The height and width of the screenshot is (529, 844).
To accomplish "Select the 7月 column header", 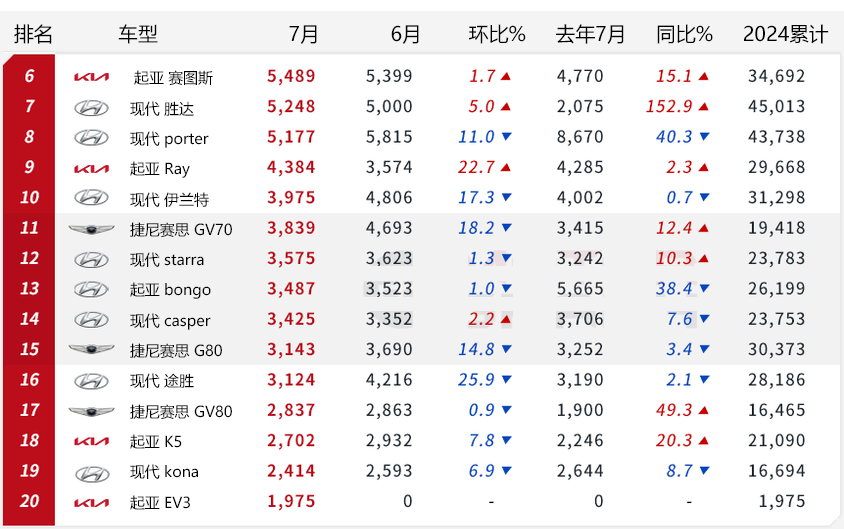I will point(303,34).
